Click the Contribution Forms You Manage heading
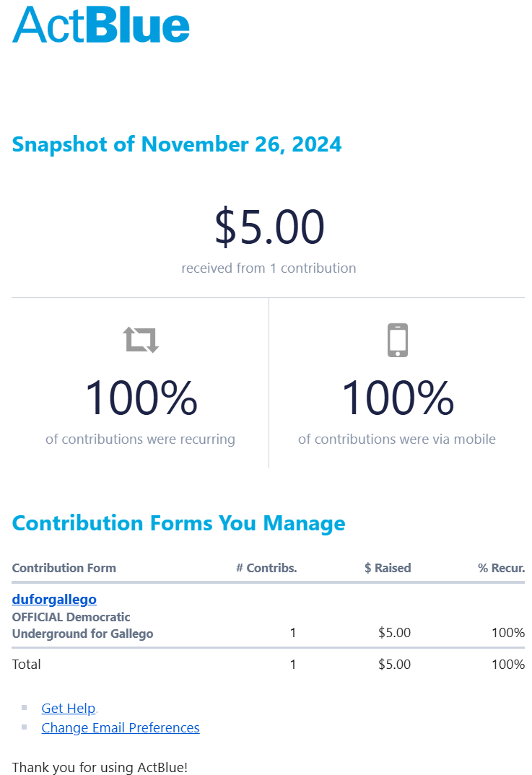 178,523
